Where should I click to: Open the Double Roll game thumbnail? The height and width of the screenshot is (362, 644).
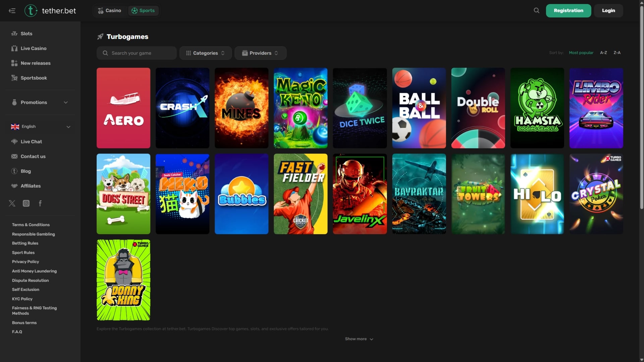click(x=478, y=108)
